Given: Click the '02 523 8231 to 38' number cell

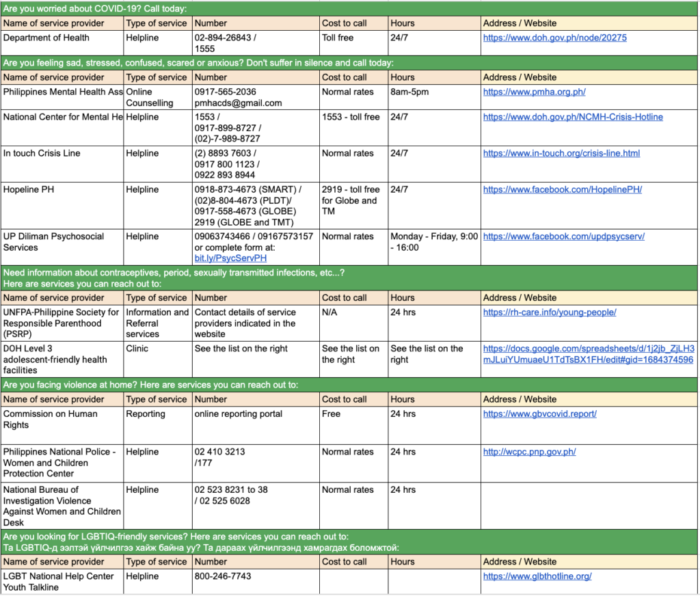Looking at the screenshot, I should (x=256, y=506).
